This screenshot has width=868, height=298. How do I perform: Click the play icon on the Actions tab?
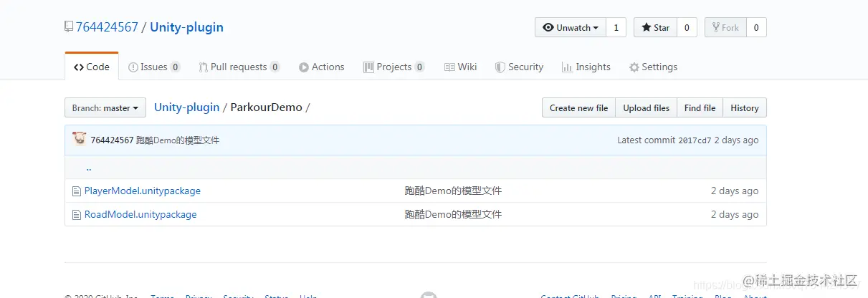point(304,67)
